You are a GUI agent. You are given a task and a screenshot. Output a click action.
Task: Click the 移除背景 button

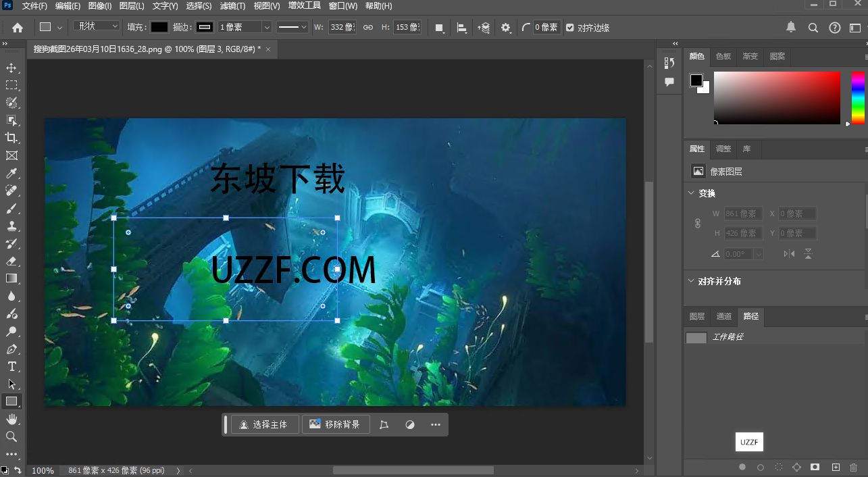tap(336, 424)
